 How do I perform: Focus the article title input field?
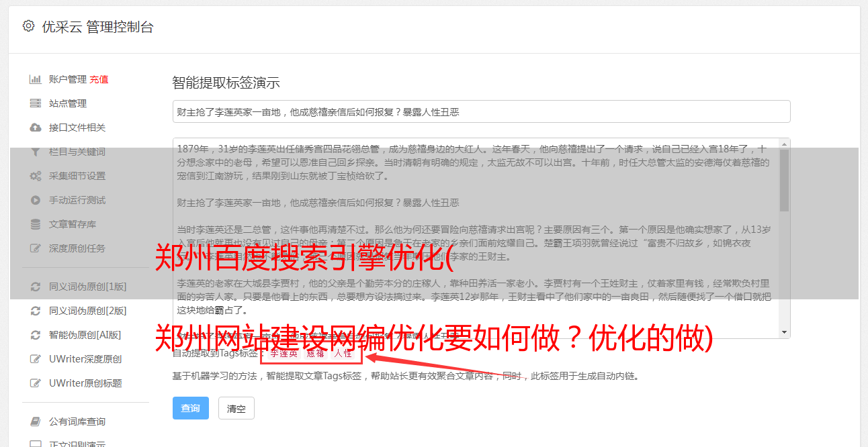[x=481, y=111]
